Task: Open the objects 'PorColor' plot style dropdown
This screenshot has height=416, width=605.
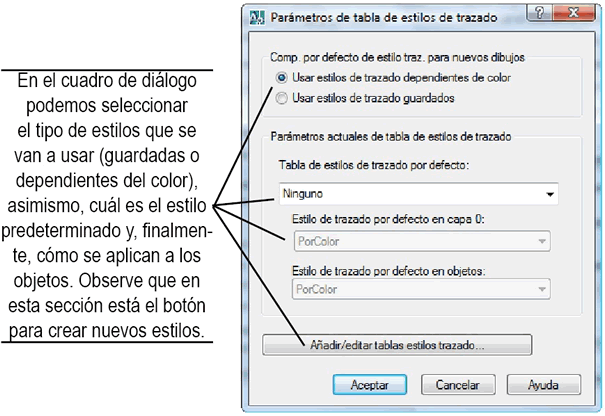Action: pos(421,289)
